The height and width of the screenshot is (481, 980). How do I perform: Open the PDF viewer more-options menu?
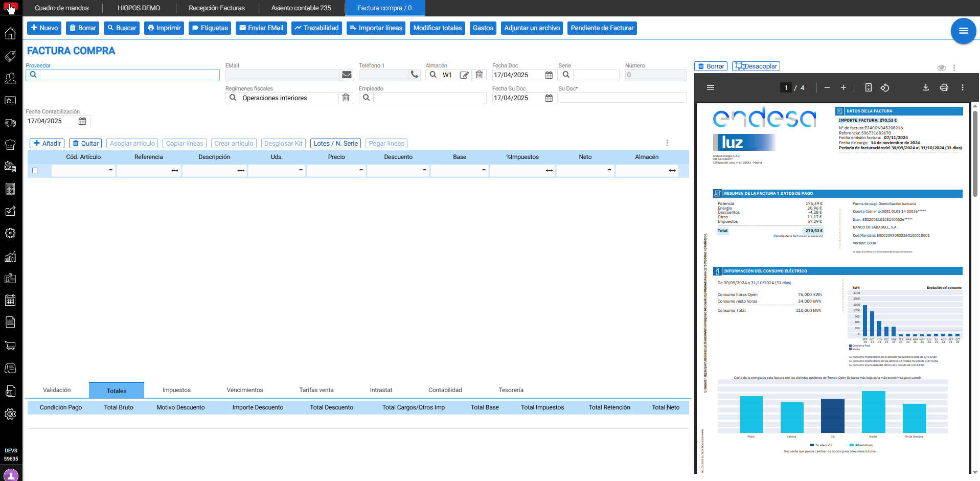963,88
